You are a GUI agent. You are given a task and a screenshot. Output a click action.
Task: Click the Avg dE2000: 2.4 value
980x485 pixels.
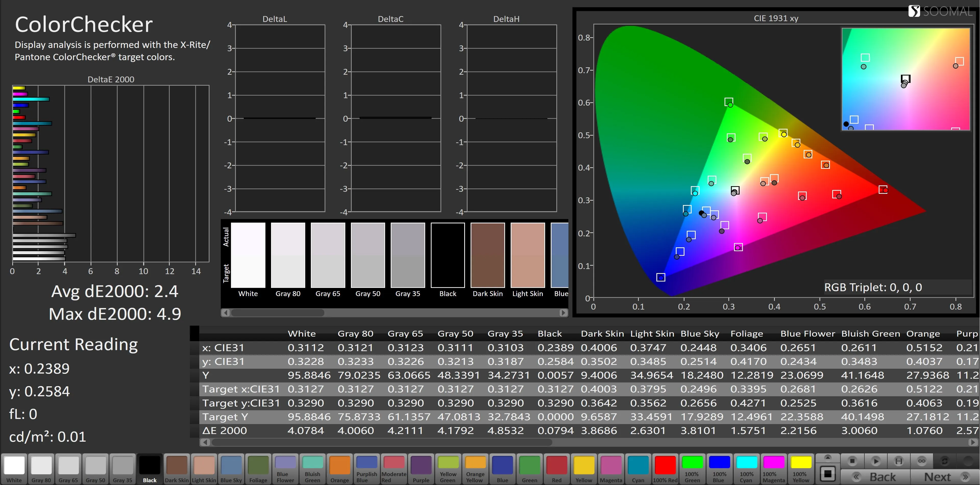click(115, 291)
